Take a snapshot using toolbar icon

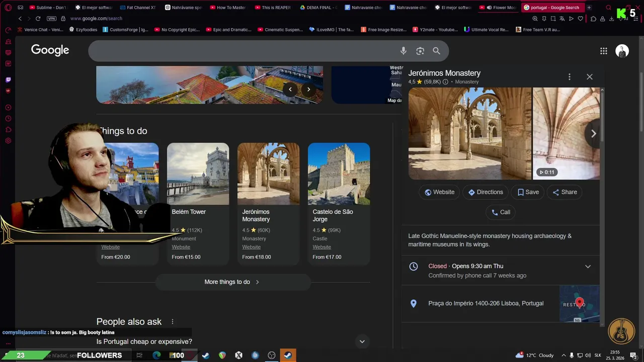pyautogui.click(x=553, y=19)
